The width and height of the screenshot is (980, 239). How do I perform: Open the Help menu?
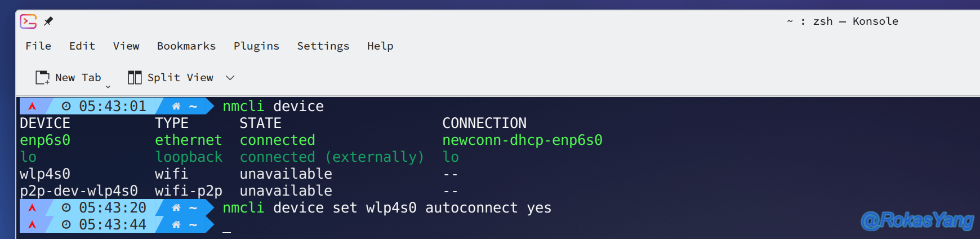coord(380,46)
